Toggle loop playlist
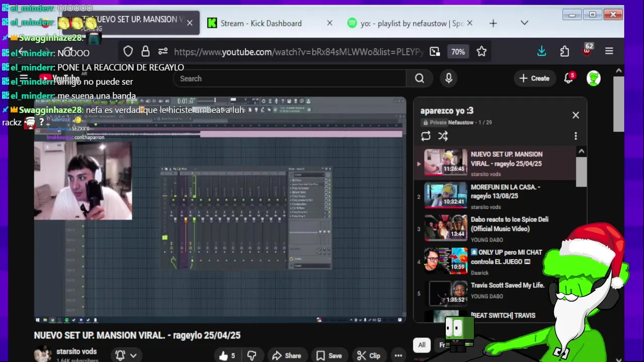 (x=426, y=136)
